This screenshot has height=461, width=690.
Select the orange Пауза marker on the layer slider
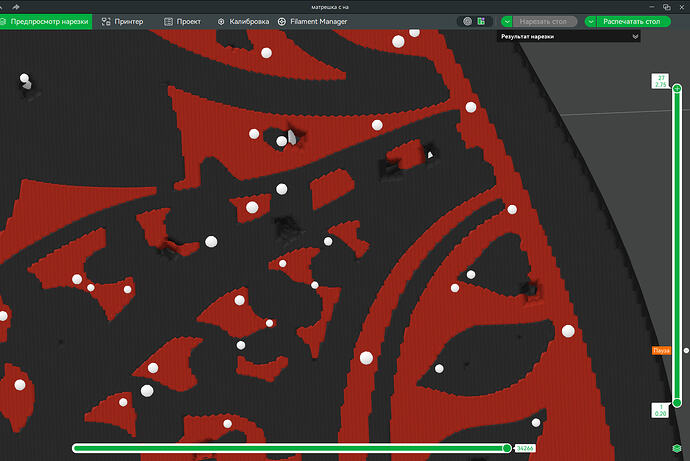661,351
